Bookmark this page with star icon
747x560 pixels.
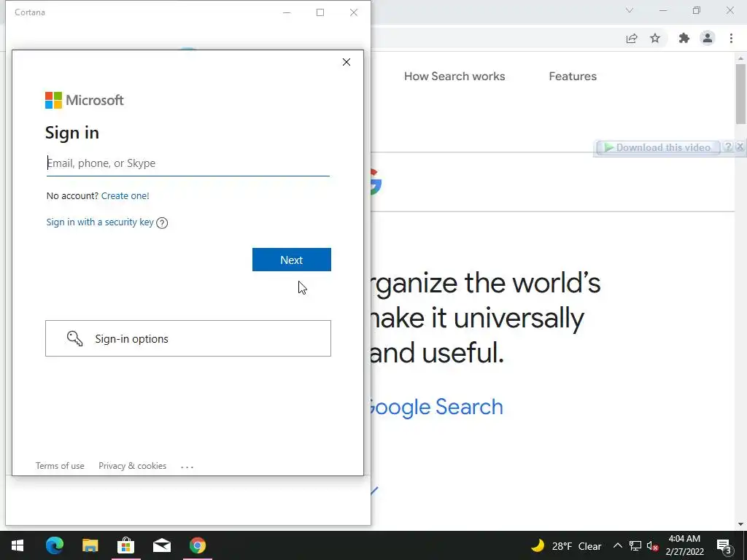point(655,38)
